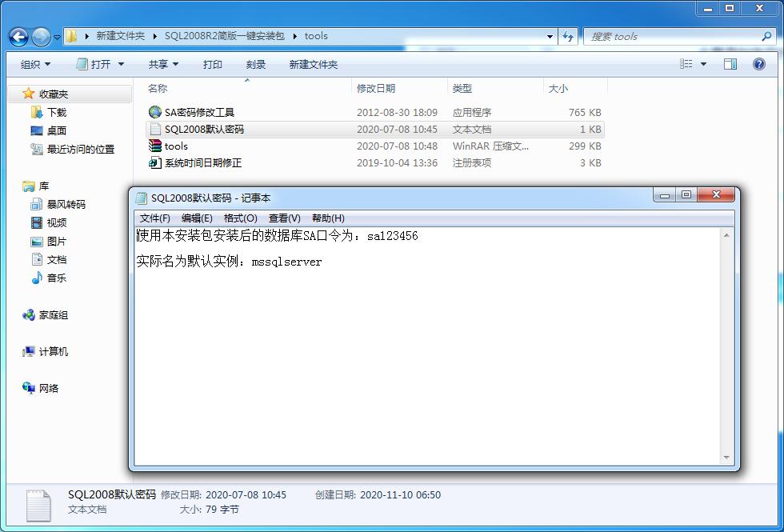This screenshot has width=784, height=532.
Task: Open the 格式 menu in Notepad
Action: point(237,218)
